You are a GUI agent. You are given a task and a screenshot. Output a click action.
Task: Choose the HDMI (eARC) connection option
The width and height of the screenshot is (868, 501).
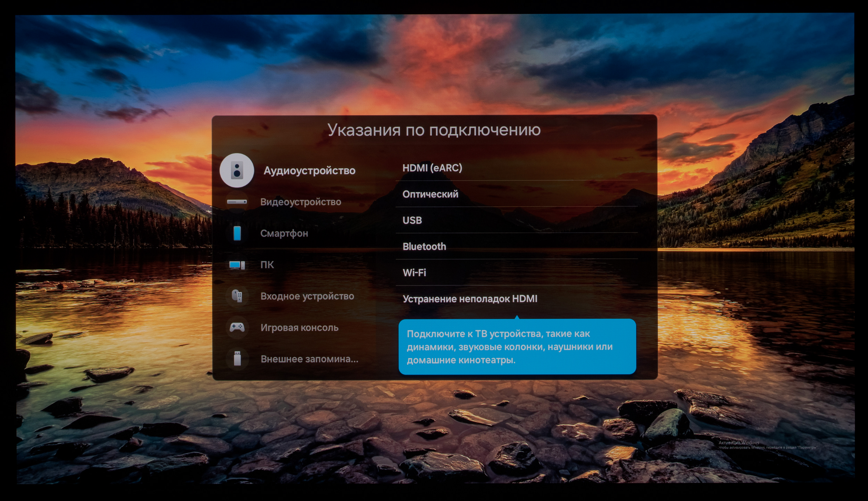432,168
